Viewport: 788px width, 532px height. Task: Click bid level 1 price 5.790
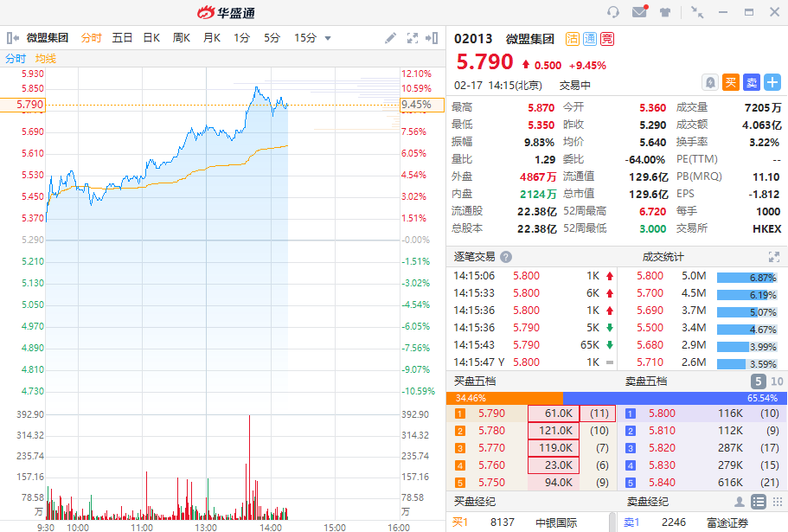click(x=491, y=413)
